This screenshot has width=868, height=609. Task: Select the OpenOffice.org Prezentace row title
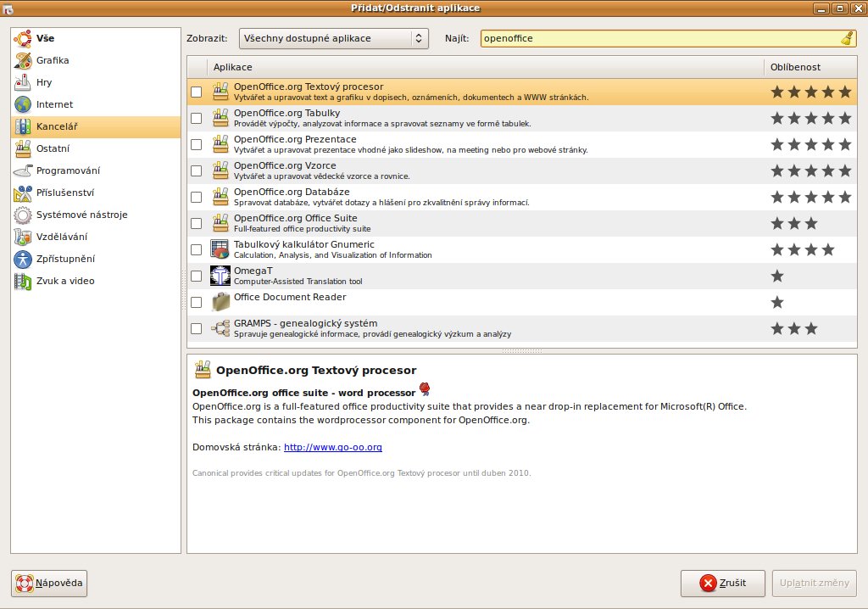[x=295, y=139]
